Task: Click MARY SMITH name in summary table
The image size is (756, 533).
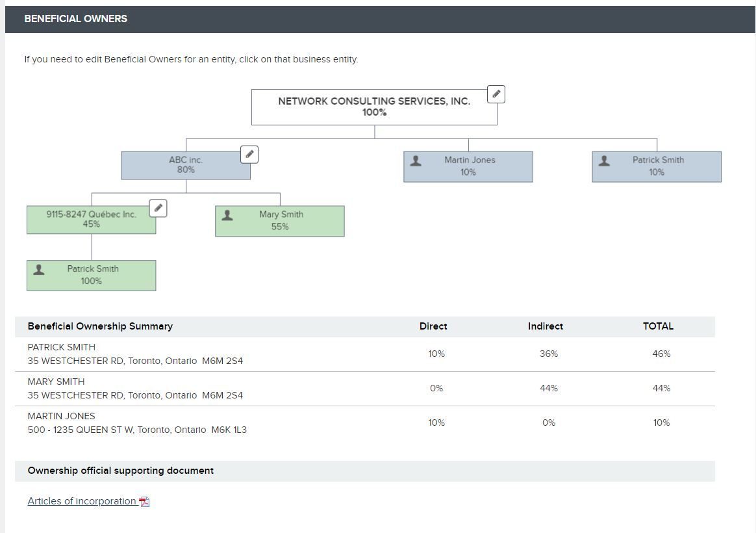Action: click(56, 382)
